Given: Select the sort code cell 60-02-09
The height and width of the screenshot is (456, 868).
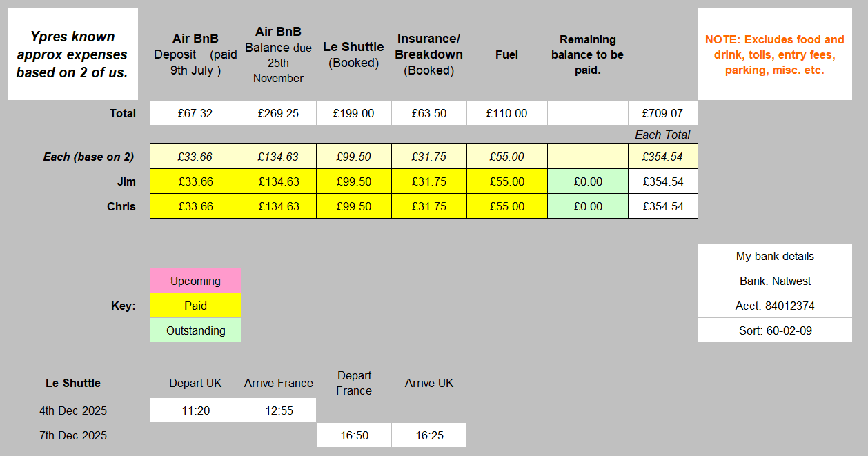Looking at the screenshot, I should tap(775, 330).
